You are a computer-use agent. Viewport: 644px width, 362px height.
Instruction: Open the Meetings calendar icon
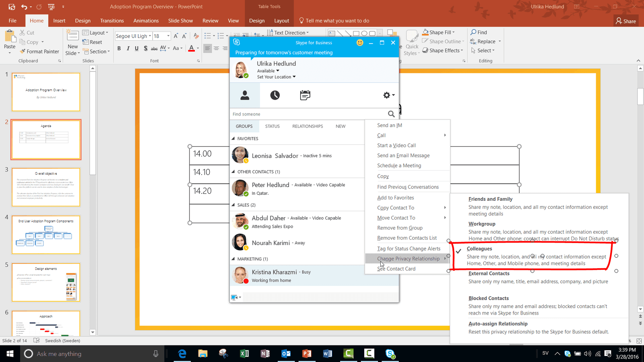[x=305, y=95]
